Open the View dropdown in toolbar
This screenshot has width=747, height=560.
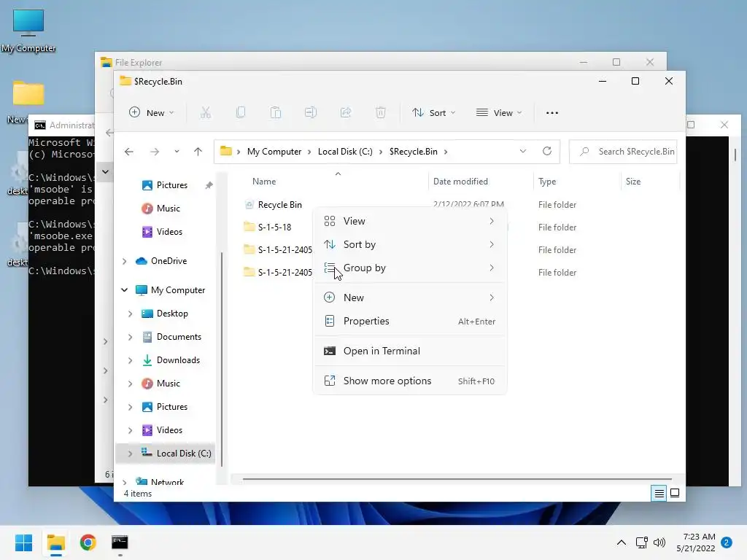[x=499, y=113]
